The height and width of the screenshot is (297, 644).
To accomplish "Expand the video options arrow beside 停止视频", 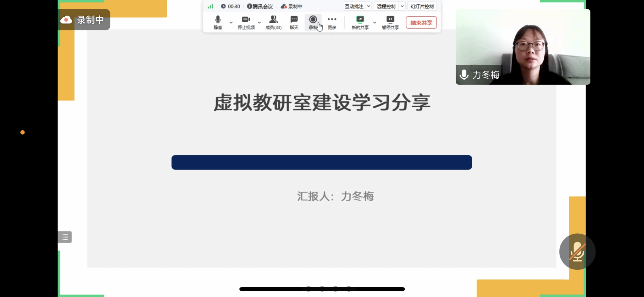I will coord(259,23).
